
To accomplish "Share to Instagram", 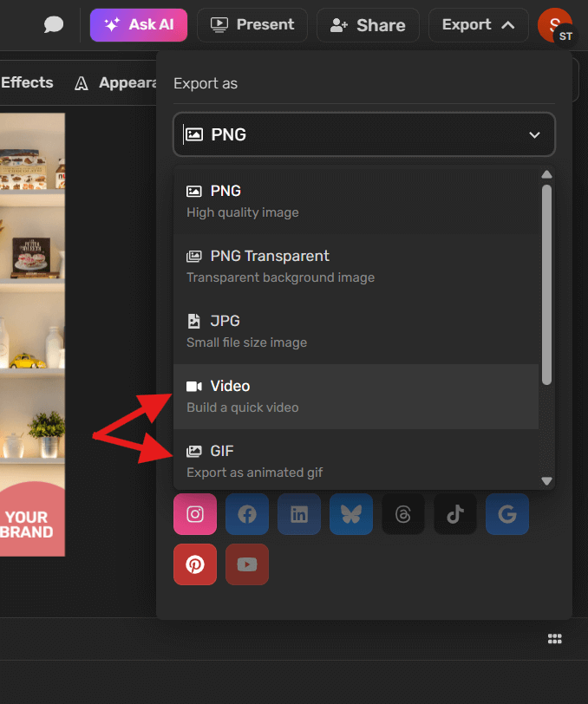I will coord(195,513).
